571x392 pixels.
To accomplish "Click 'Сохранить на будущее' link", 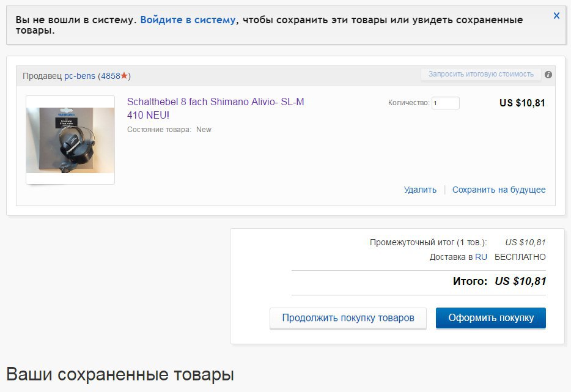I will click(499, 190).
